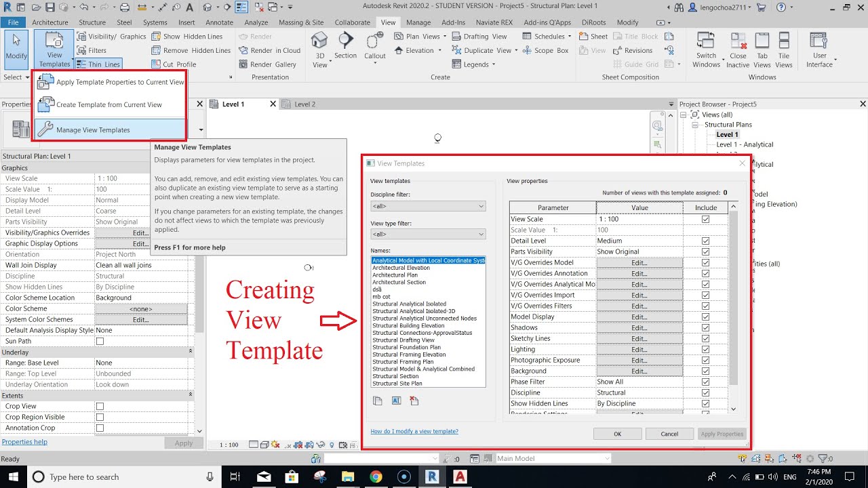
Task: Switch to the Annotate ribbon tab
Action: coord(219,22)
